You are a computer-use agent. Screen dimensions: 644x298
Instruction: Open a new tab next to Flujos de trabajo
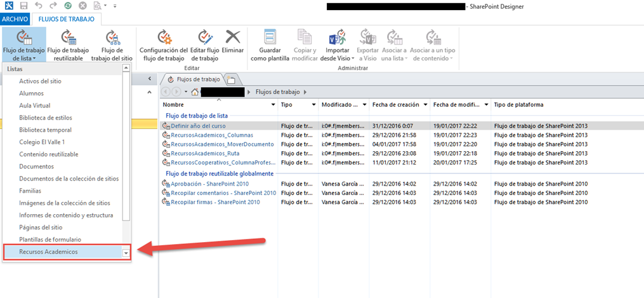(230, 80)
